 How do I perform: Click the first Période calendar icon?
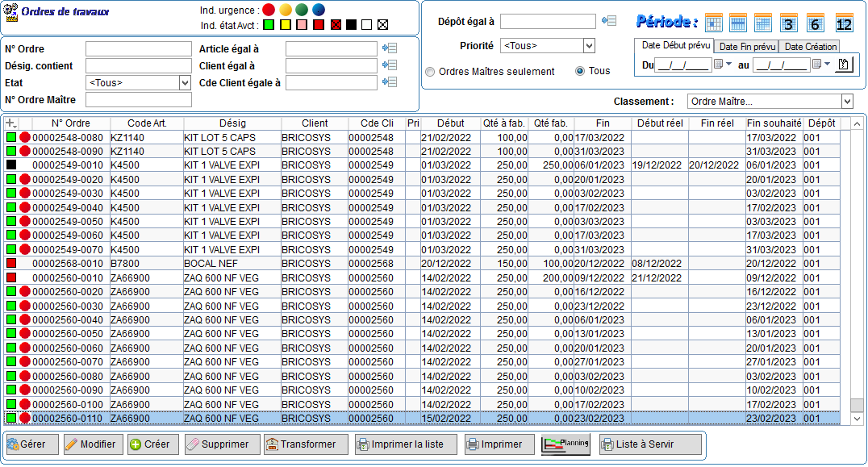(713, 23)
